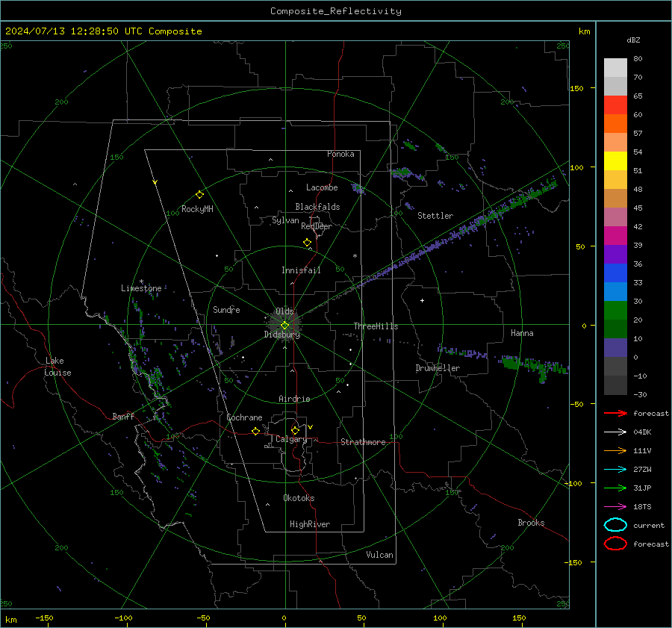The image size is (672, 628).
Task: Select the white 04DK arrow legend icon
Action: (615, 432)
